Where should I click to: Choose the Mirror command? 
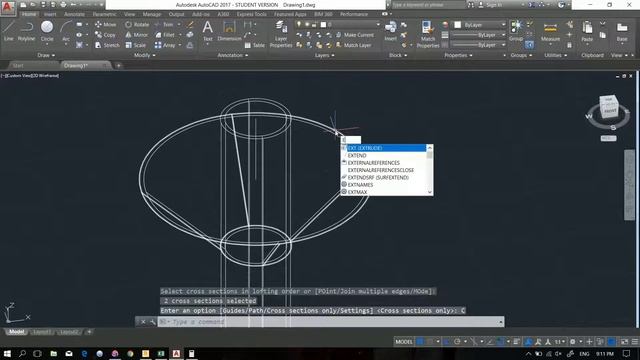(137, 35)
